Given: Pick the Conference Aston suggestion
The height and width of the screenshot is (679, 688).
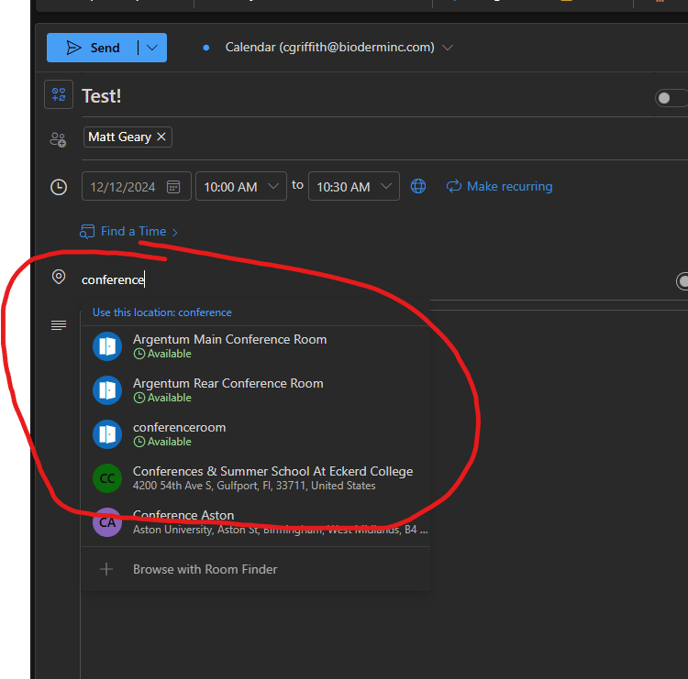Looking at the screenshot, I should coord(255,522).
